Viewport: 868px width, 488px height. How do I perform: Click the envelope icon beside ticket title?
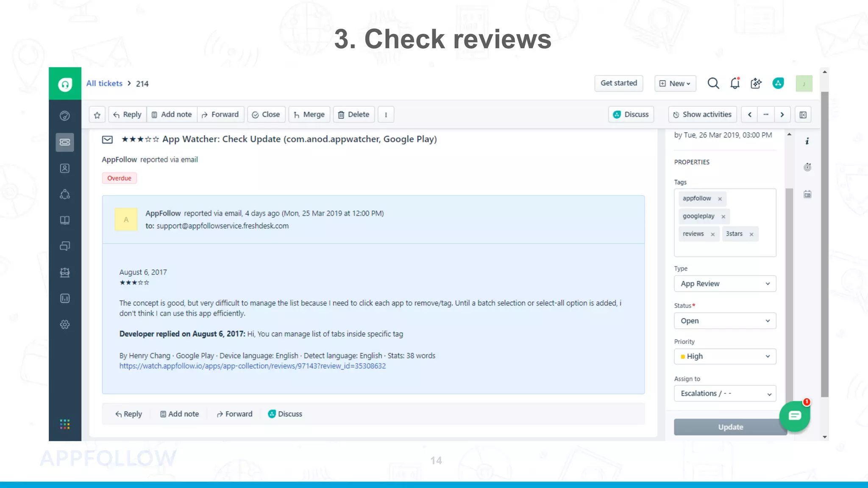click(107, 140)
